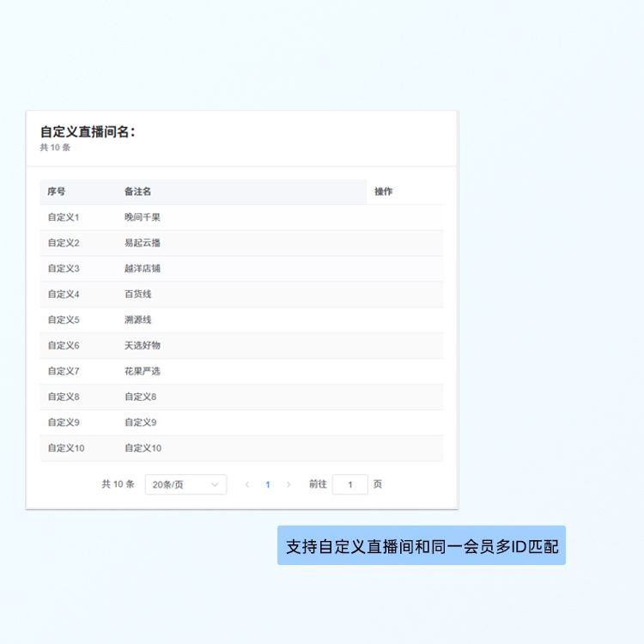Click the blue 支持自定义直播间 banner

click(421, 546)
